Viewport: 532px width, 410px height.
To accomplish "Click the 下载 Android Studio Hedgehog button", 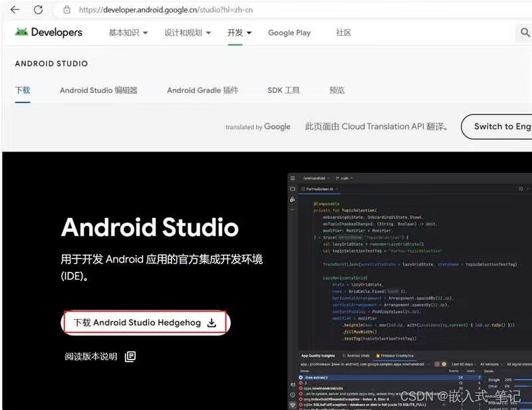I will coord(145,322).
